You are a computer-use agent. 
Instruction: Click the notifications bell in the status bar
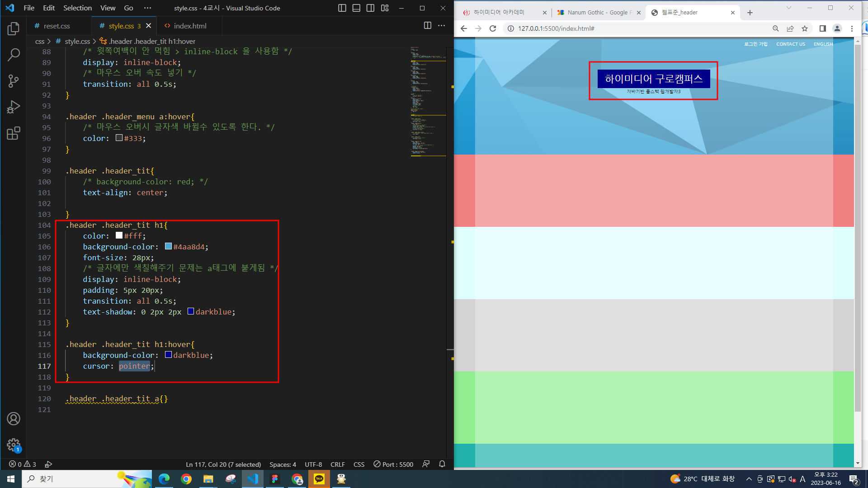tap(442, 464)
